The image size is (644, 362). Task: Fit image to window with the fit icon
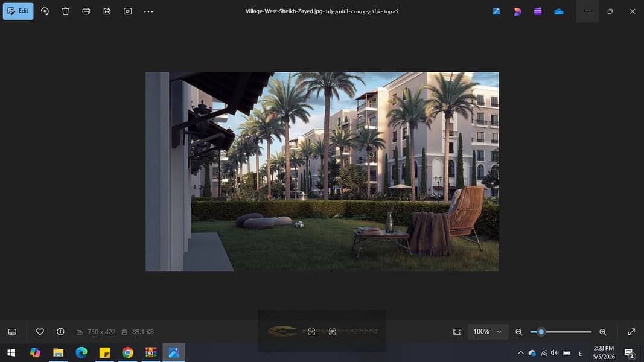point(457,332)
